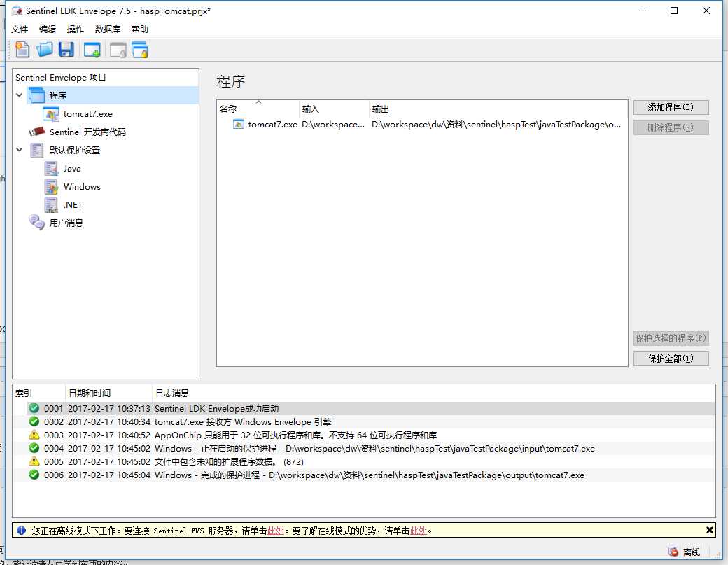728x565 pixels.
Task: Click the 添加程序(D) button
Action: click(671, 107)
